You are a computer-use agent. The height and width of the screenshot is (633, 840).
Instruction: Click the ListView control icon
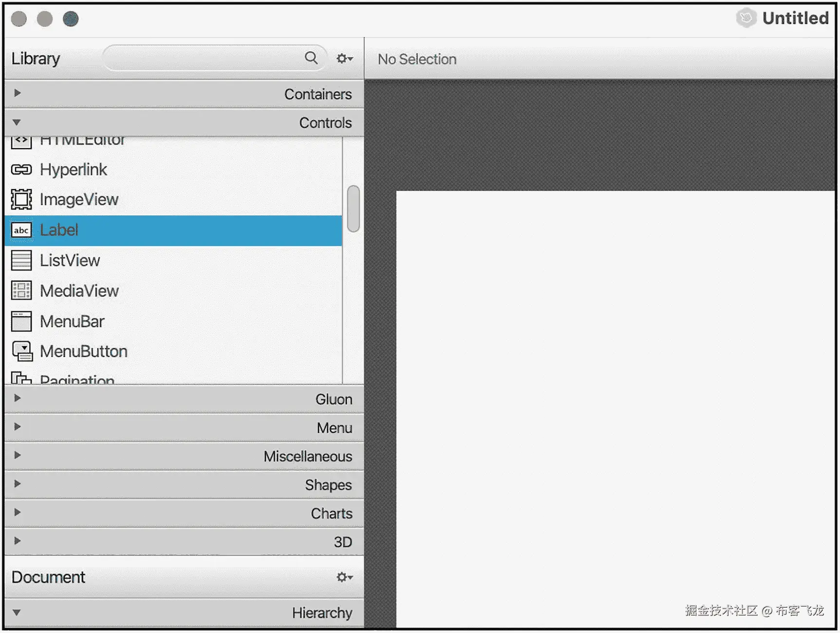click(21, 260)
